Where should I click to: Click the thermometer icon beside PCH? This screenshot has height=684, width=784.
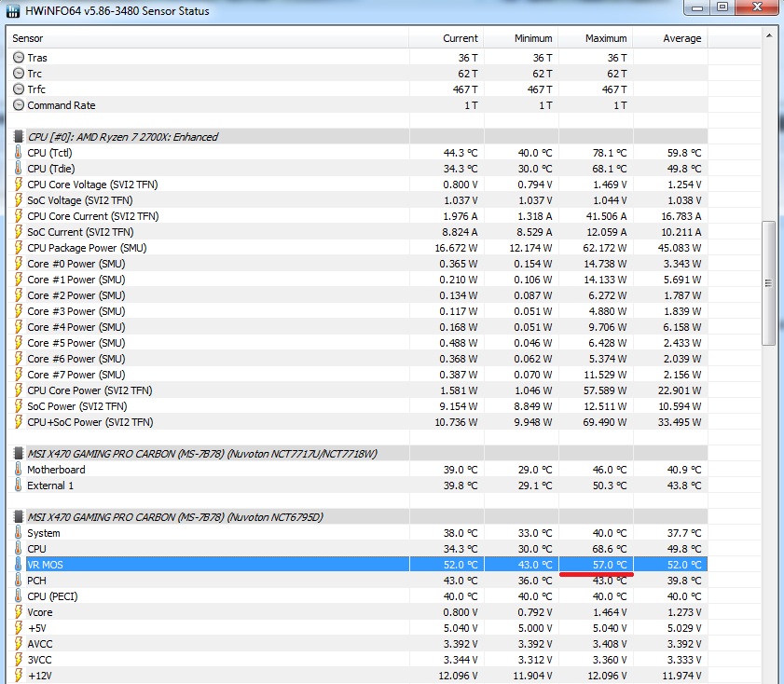point(19,581)
